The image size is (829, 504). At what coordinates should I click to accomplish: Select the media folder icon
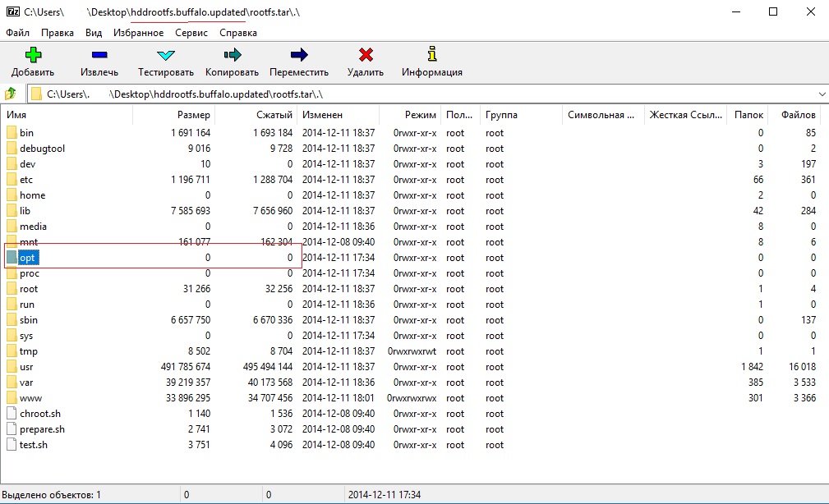coord(12,226)
